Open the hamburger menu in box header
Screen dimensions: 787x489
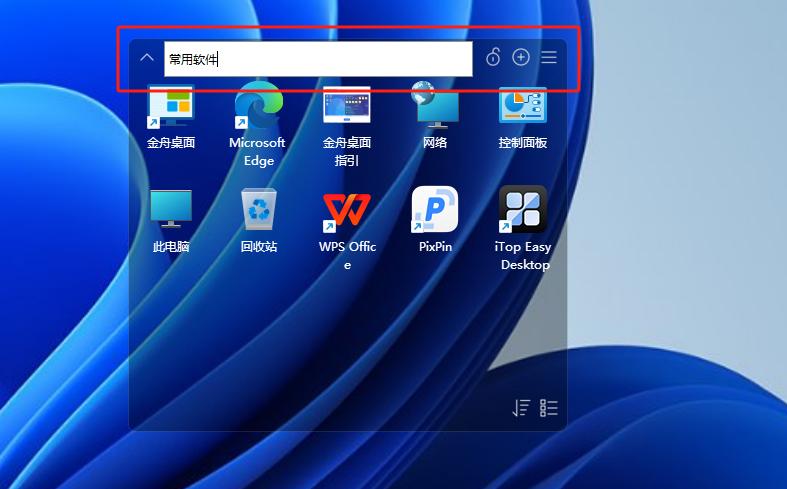click(x=549, y=57)
